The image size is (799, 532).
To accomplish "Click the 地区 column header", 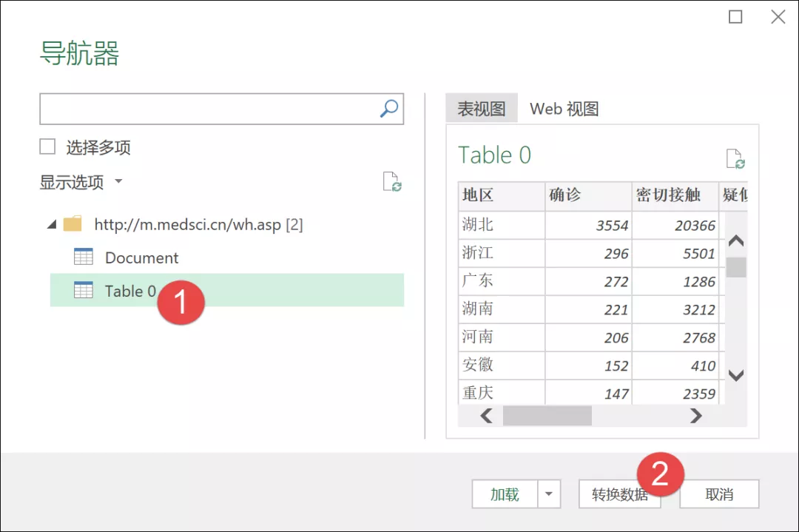I will coord(502,195).
